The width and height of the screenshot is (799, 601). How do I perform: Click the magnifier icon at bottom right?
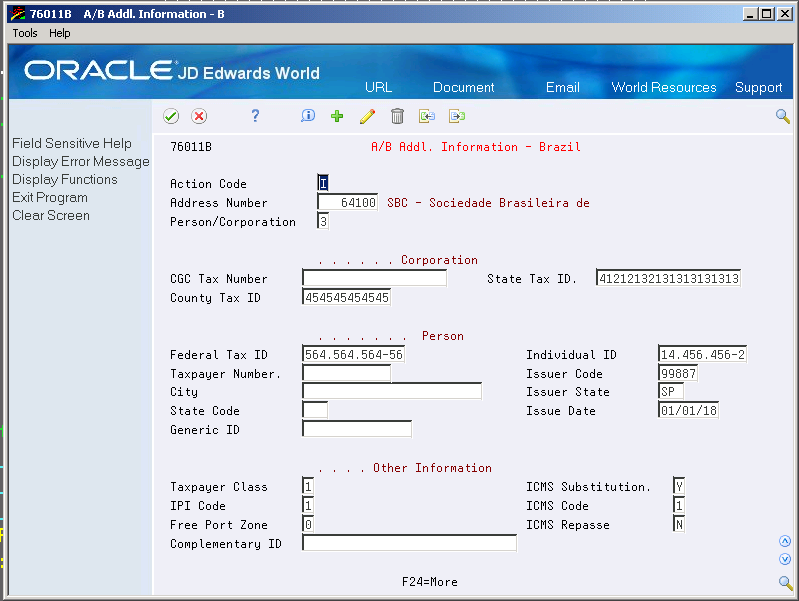point(785,582)
